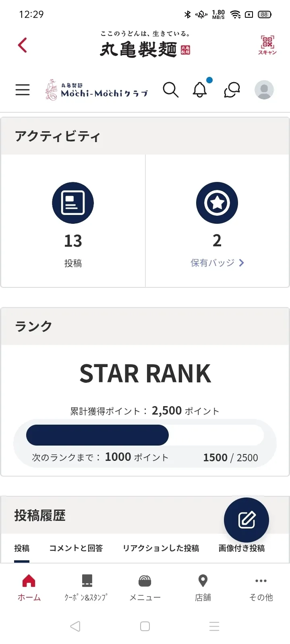Tap the rank points progress bar
Viewport: 290px width, 644px height.
tap(145, 435)
